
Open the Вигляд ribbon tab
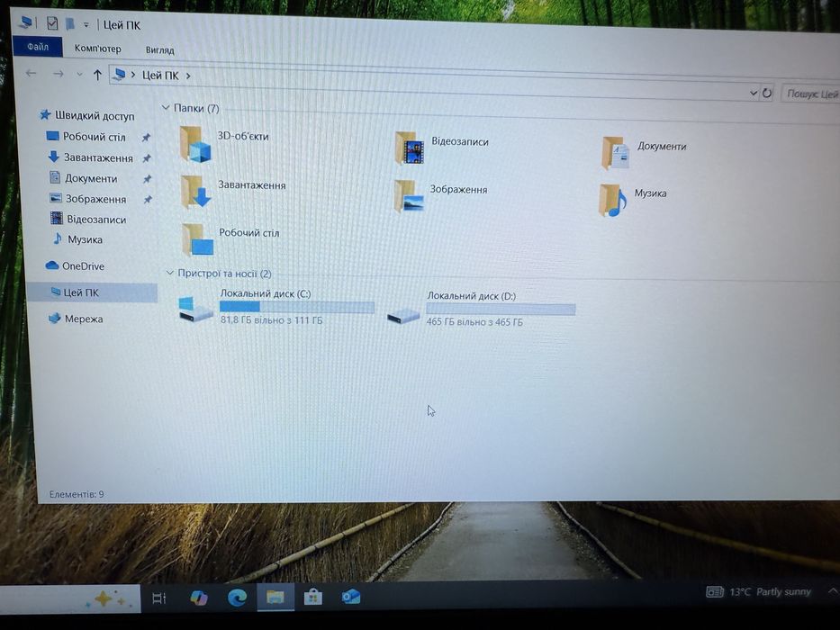tap(159, 49)
